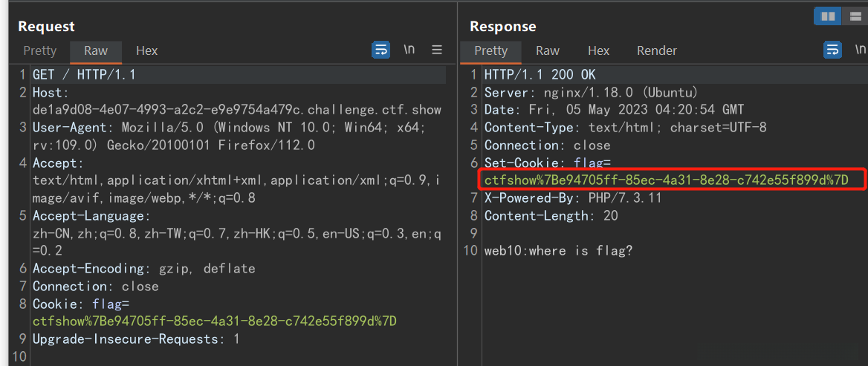Switch to side-by-side layout view
The width and height of the screenshot is (868, 366).
click(x=827, y=16)
